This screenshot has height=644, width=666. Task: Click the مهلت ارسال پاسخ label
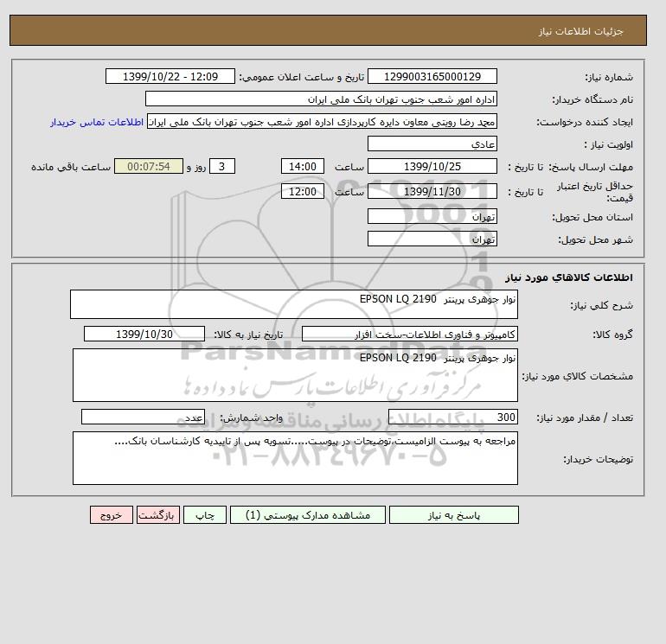click(x=591, y=167)
